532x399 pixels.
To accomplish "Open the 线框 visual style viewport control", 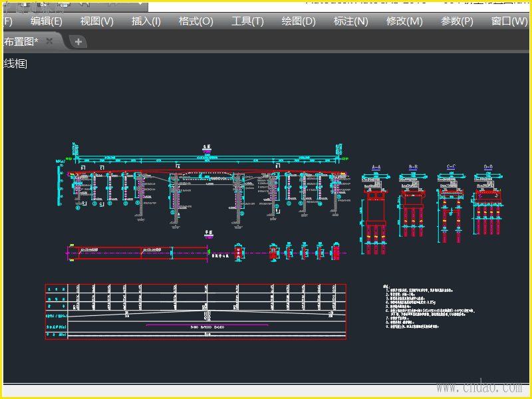I will point(15,64).
